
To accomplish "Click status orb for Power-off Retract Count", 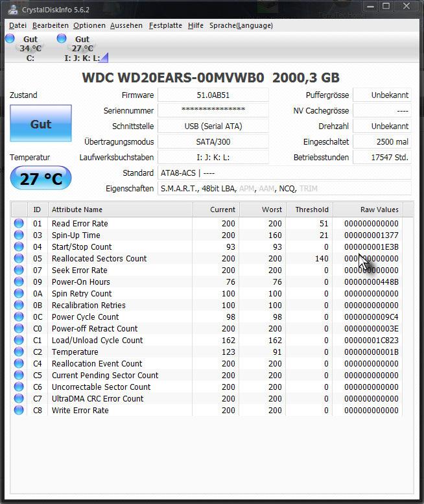I will click(19, 328).
